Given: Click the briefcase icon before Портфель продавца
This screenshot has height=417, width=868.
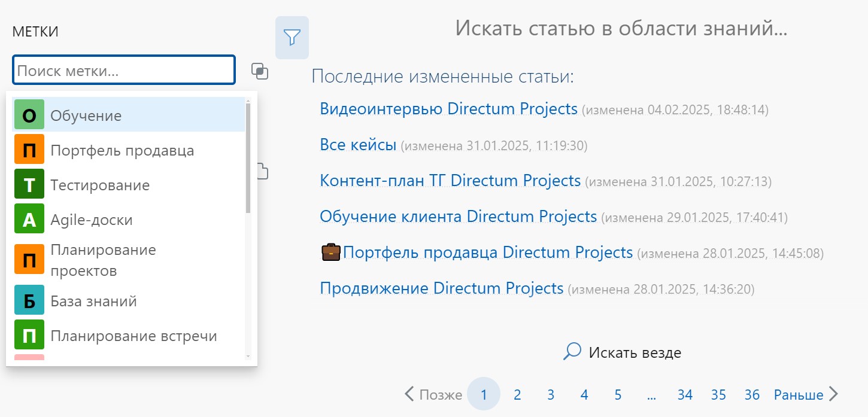Looking at the screenshot, I should [x=331, y=252].
